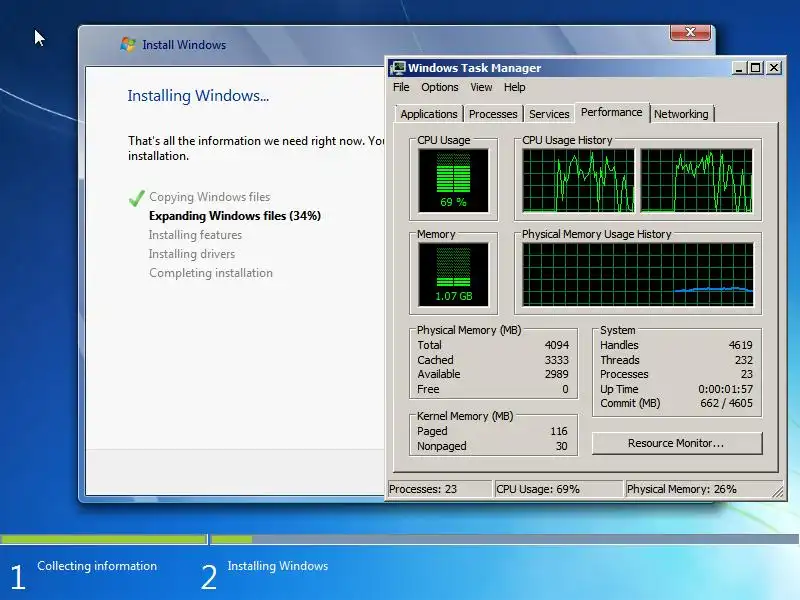Click the Memory 1.07 GB gauge
Viewport: 800px width, 600px height.
pyautogui.click(x=453, y=274)
